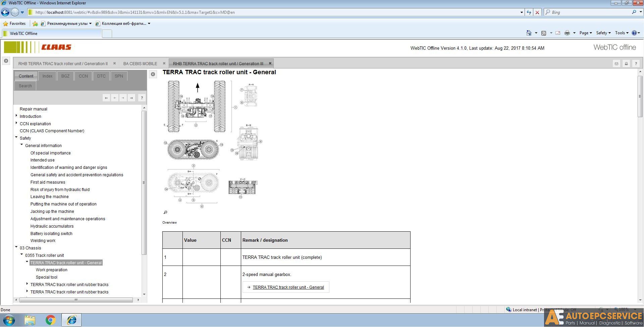The image size is (644, 327).
Task: Expand the CCN explanation tree node
Action: 16,123
